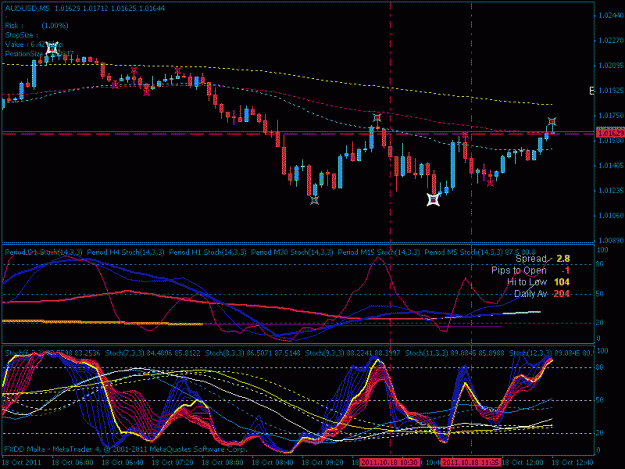Click the Daily Av value 204
Image resolution: width=625 pixels, height=469 pixels.
coord(561,294)
